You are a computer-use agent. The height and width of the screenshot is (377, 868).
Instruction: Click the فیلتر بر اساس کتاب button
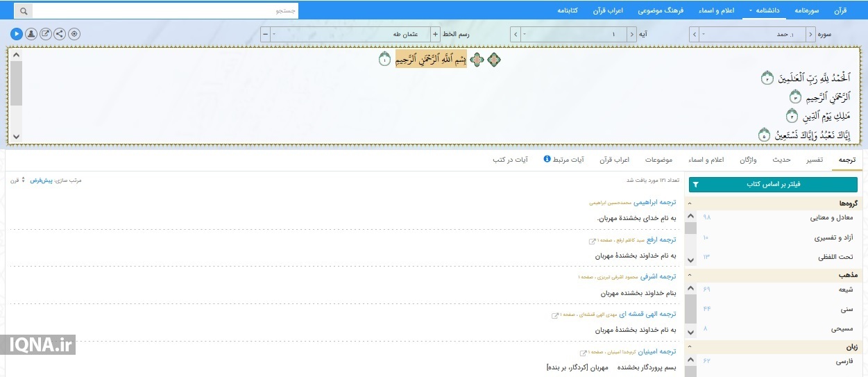pos(773,185)
